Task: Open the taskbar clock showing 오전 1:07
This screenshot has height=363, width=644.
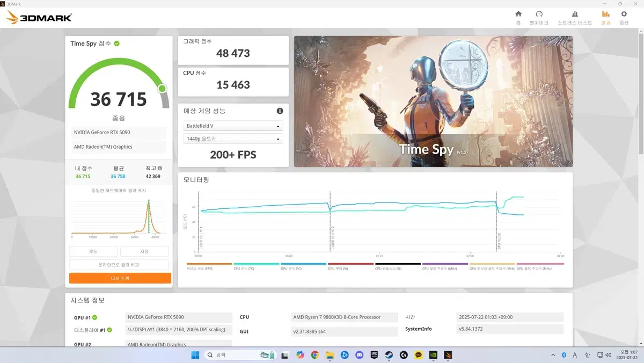Action: pyautogui.click(x=627, y=355)
